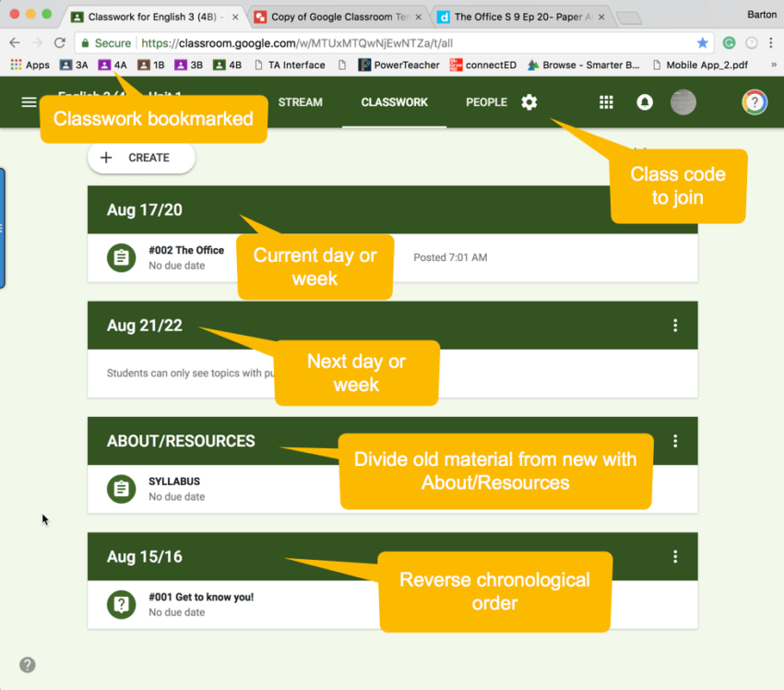Open options menu for ABOUT/RESOURCES topic
The image size is (784, 690).
[675, 441]
